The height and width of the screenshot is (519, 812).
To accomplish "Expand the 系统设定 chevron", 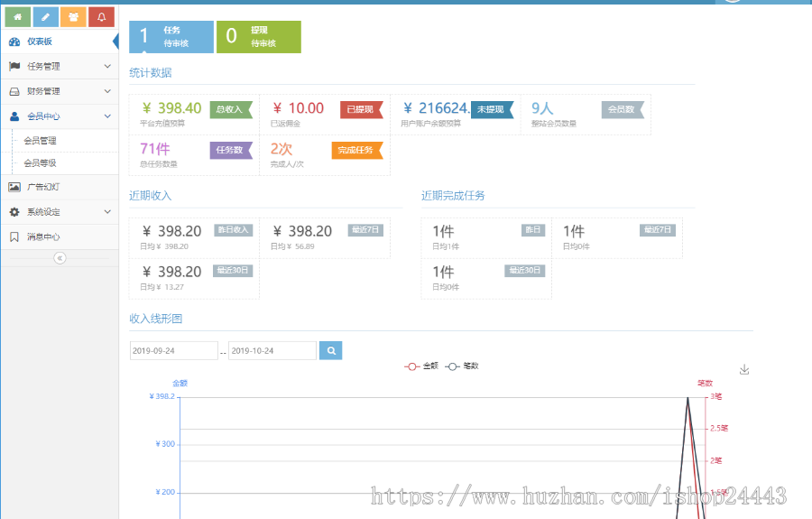I will coord(107,212).
